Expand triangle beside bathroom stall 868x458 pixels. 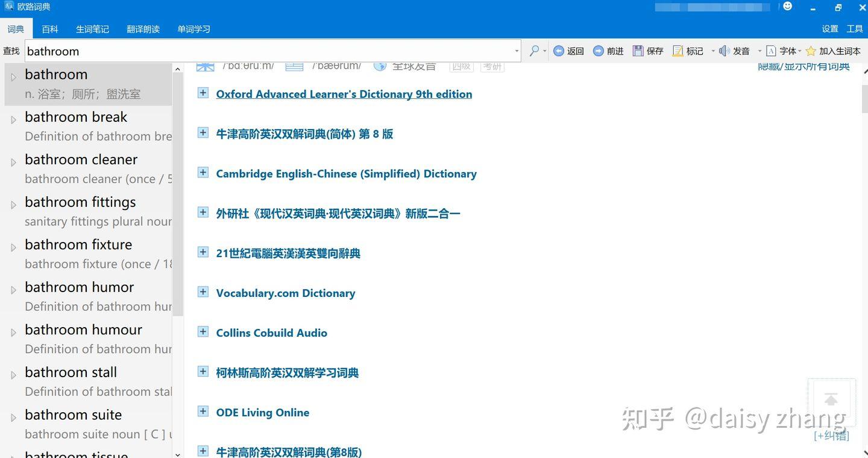(x=13, y=375)
